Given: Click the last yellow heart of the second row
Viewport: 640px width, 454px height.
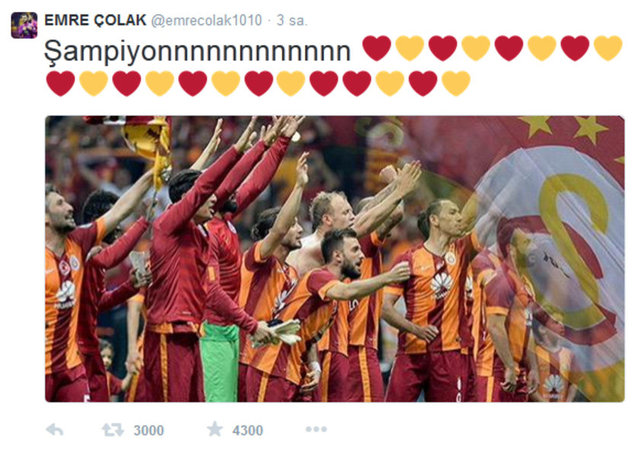Looking at the screenshot, I should point(456,83).
